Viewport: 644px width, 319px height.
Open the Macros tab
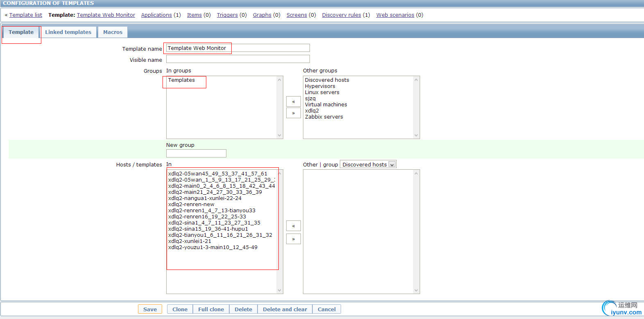click(x=113, y=32)
